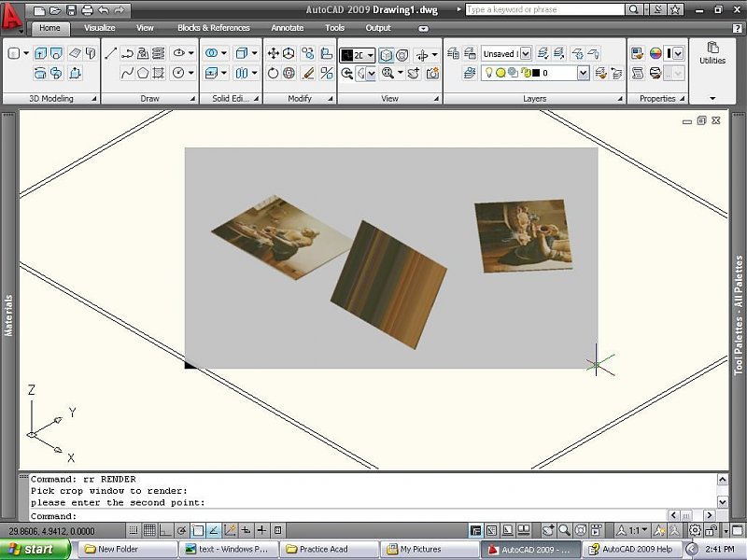747x560 pixels.
Task: Click the Save icon in quick access toolbar
Action: click(71, 10)
